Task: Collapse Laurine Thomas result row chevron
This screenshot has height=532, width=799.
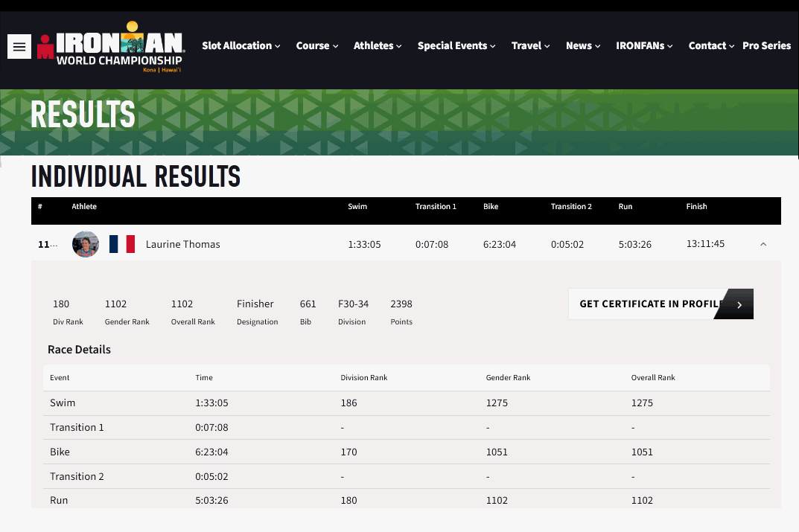Action: click(763, 244)
